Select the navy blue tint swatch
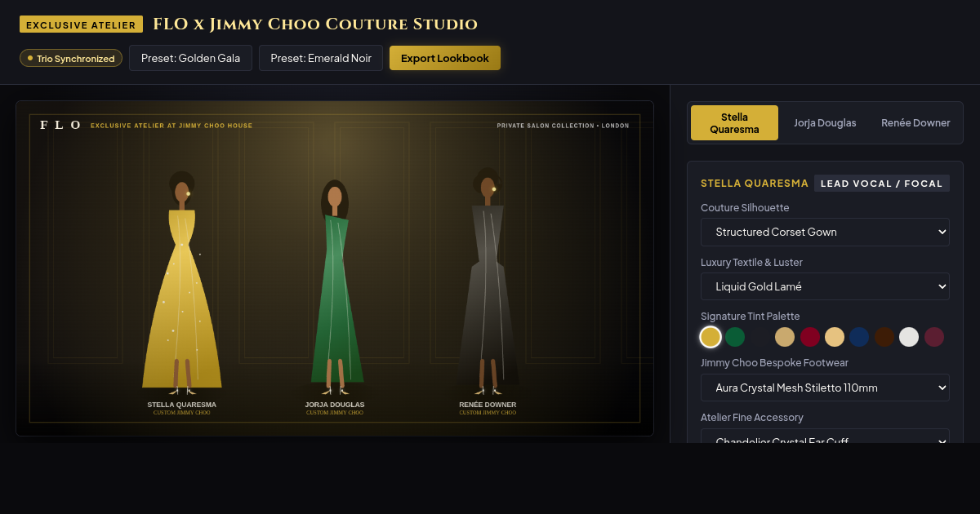The width and height of the screenshot is (980, 514). pos(859,337)
